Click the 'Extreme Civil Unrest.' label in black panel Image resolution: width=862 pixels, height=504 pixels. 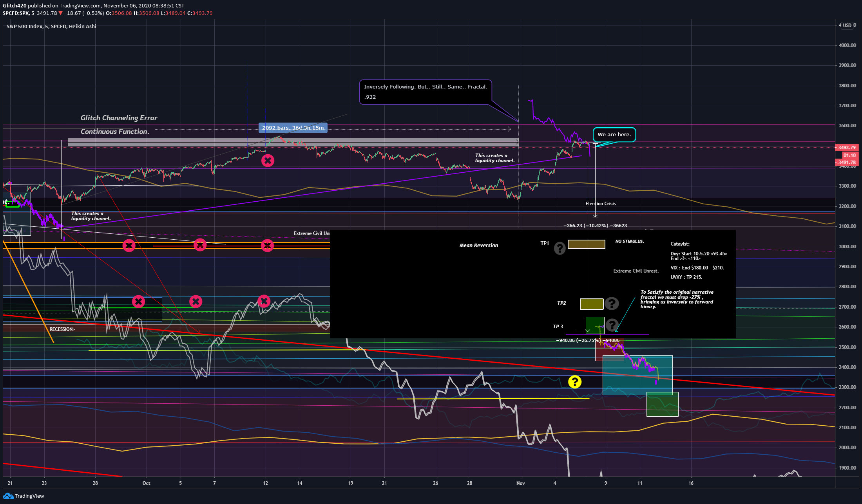click(x=636, y=271)
